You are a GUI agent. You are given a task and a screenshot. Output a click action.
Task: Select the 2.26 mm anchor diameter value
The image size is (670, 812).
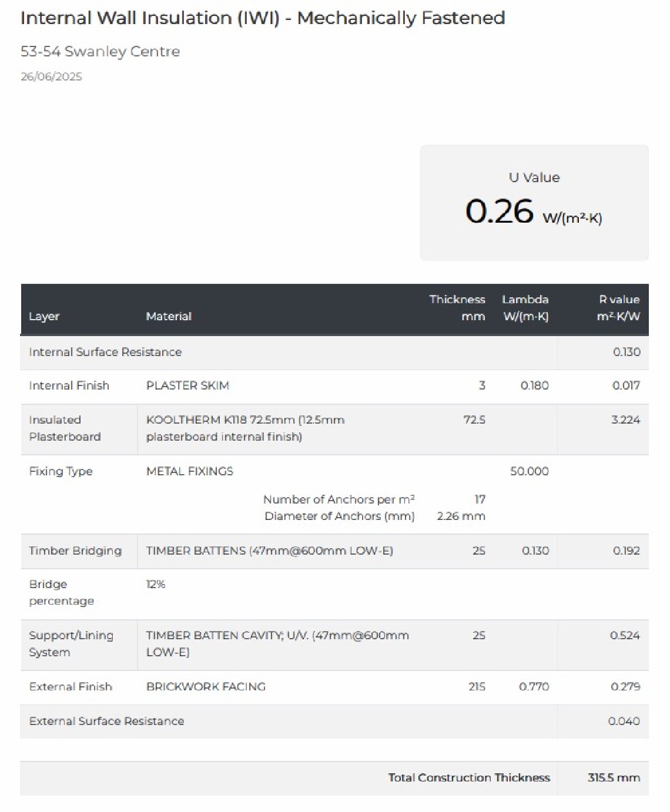pos(461,516)
